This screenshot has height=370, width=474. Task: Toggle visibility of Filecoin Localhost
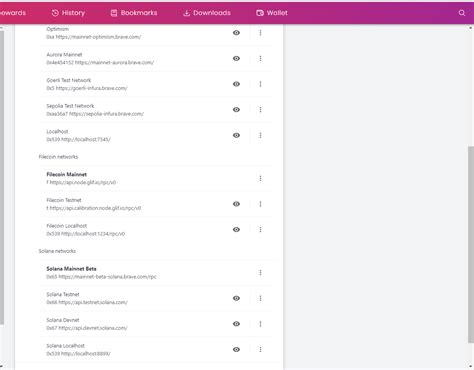point(236,230)
